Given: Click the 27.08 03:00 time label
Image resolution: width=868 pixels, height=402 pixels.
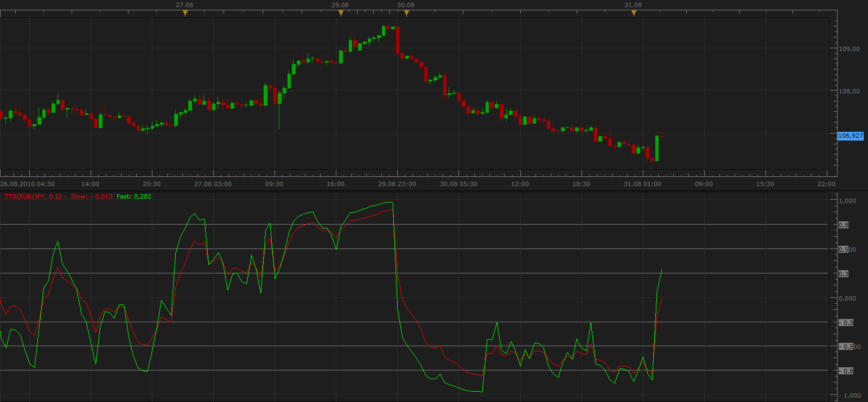Looking at the screenshot, I should [213, 184].
